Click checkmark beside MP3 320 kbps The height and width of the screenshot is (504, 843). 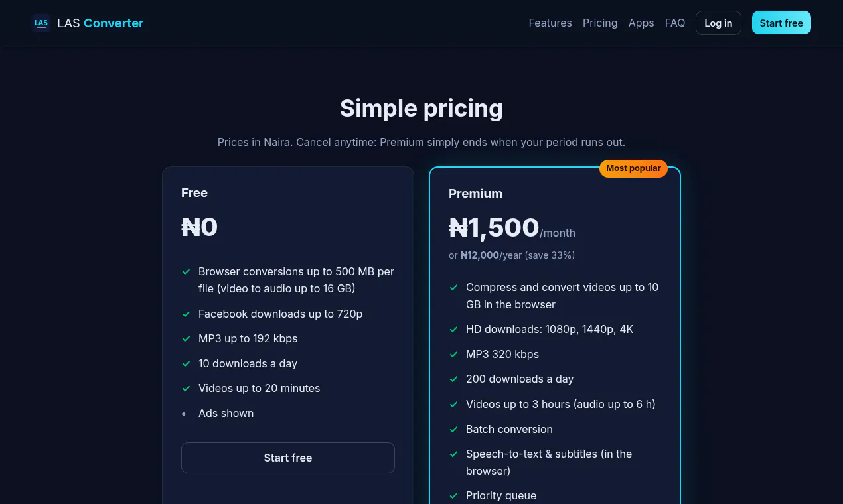pos(454,355)
